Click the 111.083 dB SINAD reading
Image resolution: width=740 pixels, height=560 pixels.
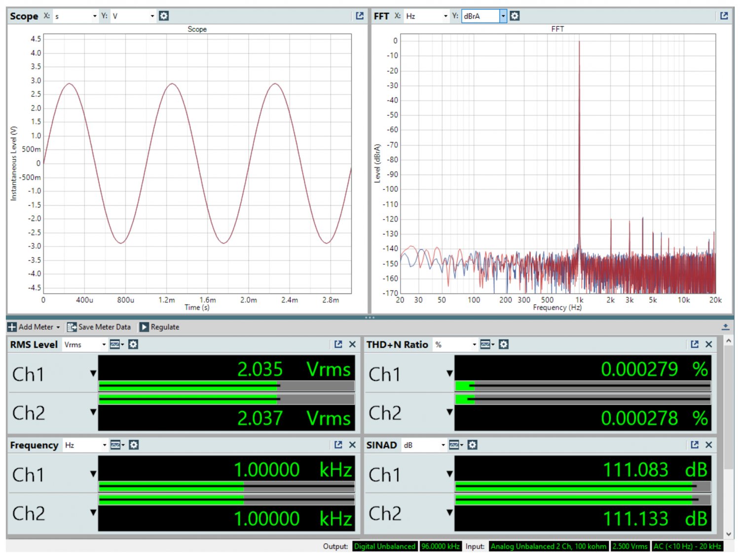[656, 470]
